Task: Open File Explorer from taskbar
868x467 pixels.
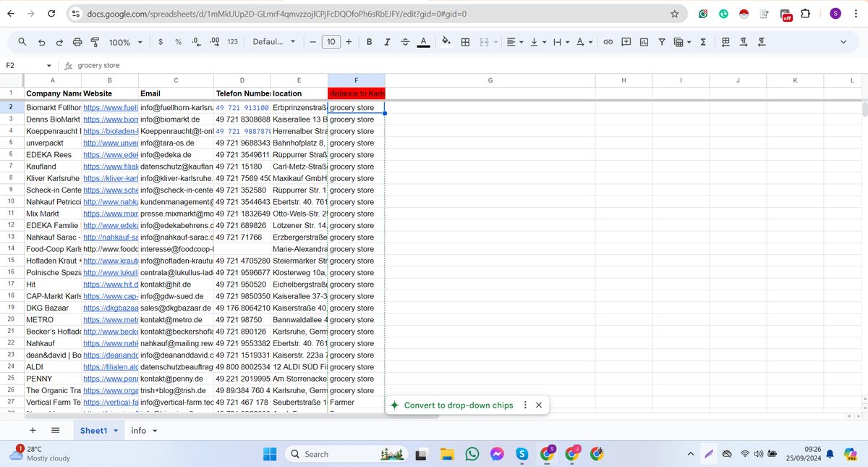Action: pyautogui.click(x=448, y=454)
